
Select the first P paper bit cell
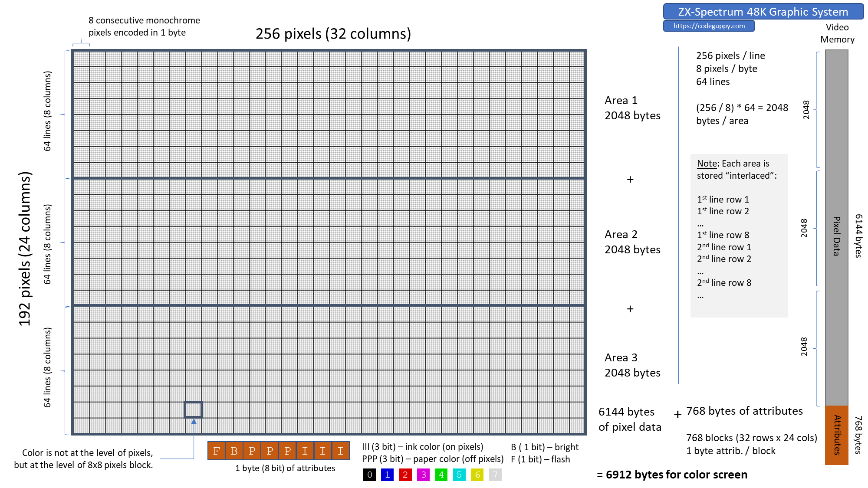click(252, 451)
